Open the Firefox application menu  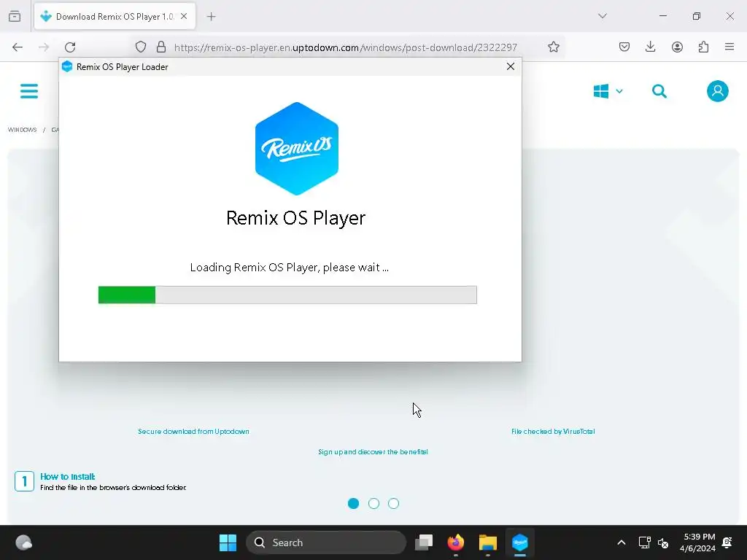tap(729, 47)
